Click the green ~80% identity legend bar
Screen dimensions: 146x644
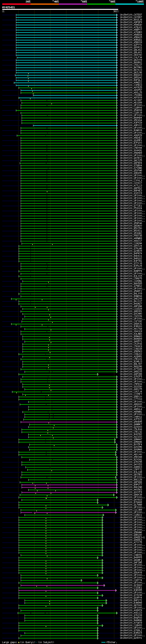pyautogui.click(x=101, y=4)
